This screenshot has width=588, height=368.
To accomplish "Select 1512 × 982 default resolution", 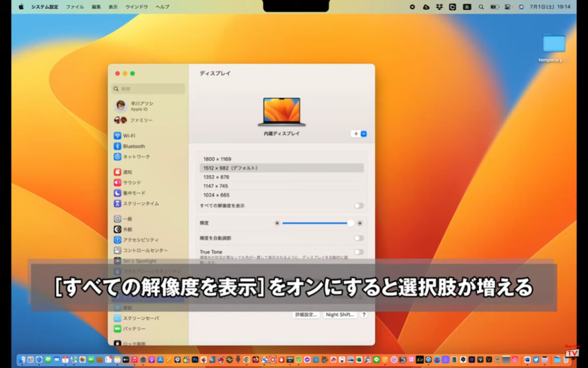I will pos(282,168).
